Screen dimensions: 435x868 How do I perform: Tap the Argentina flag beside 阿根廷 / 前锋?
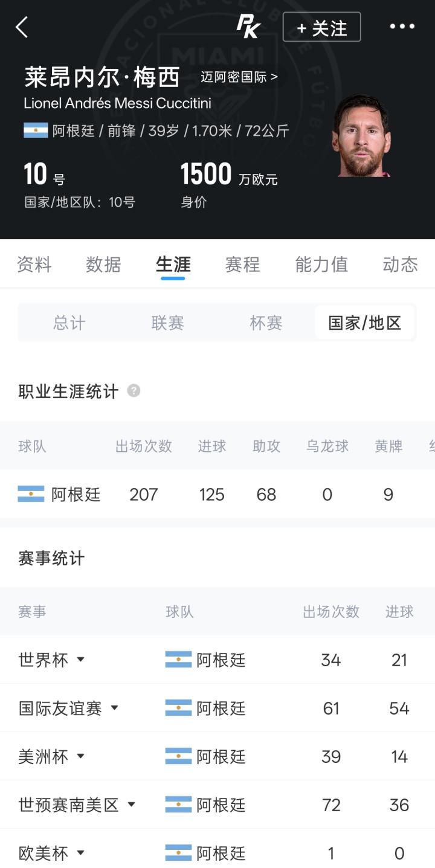(x=36, y=130)
